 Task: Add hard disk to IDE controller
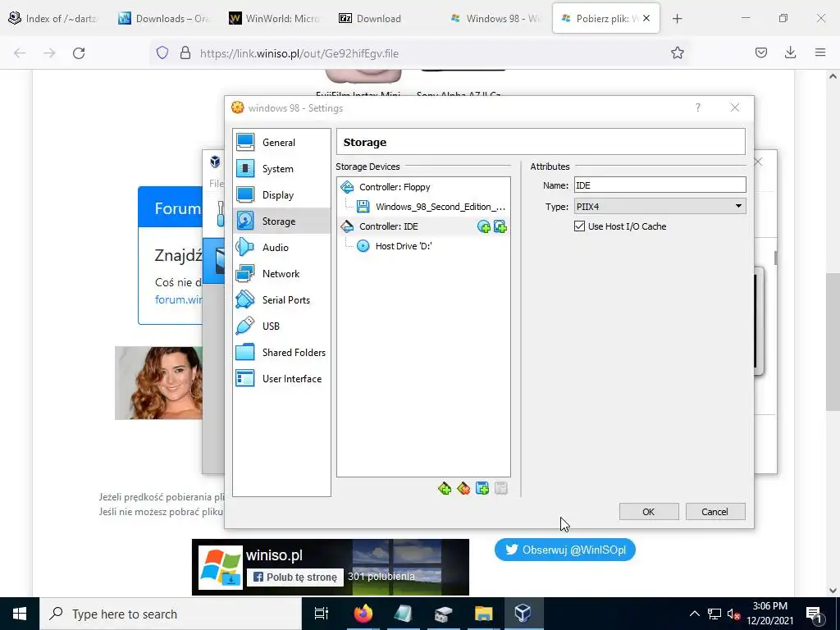[x=500, y=226]
